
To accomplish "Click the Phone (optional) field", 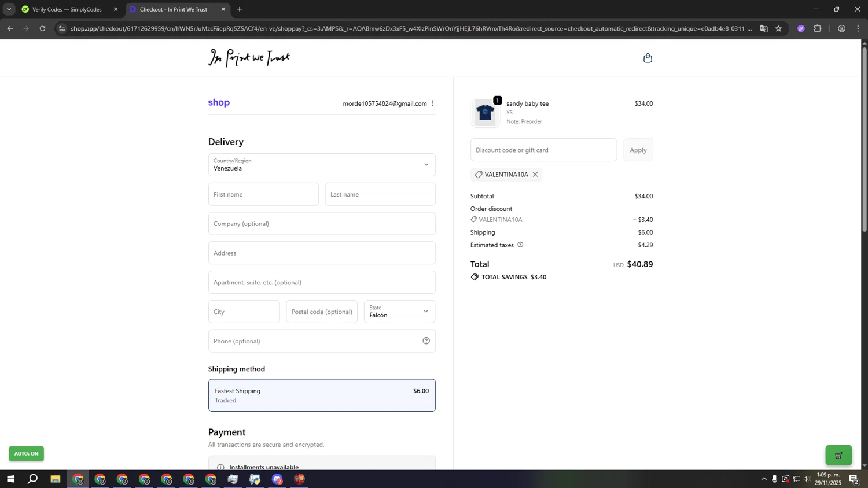I will (x=322, y=341).
